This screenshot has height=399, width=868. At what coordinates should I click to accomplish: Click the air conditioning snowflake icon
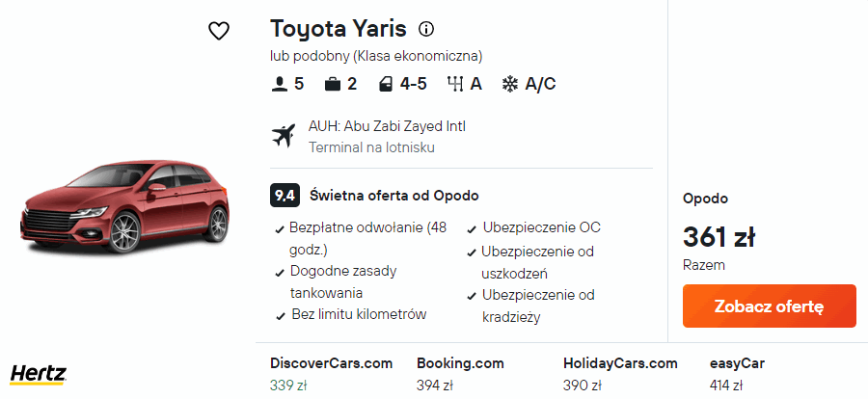(x=510, y=85)
